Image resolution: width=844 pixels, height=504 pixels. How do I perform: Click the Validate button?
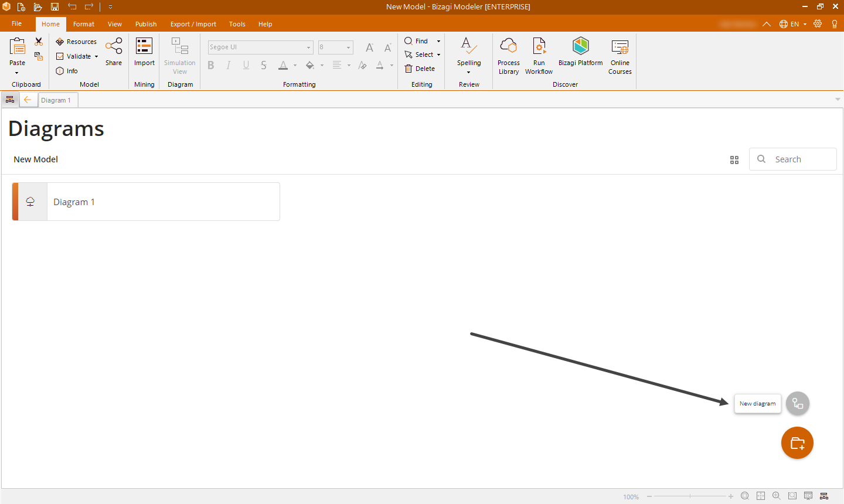coord(74,56)
